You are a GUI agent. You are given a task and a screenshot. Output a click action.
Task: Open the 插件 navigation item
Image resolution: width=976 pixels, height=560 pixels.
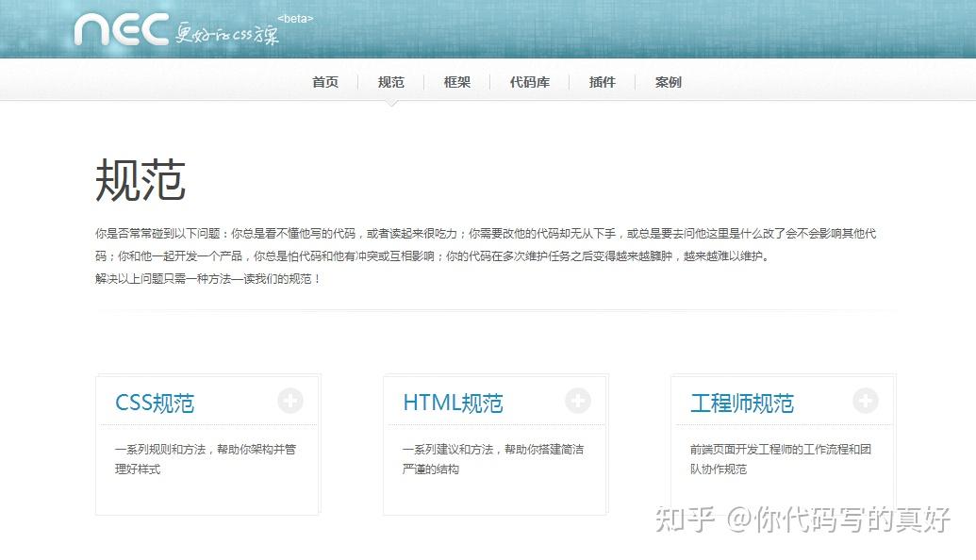tap(602, 82)
